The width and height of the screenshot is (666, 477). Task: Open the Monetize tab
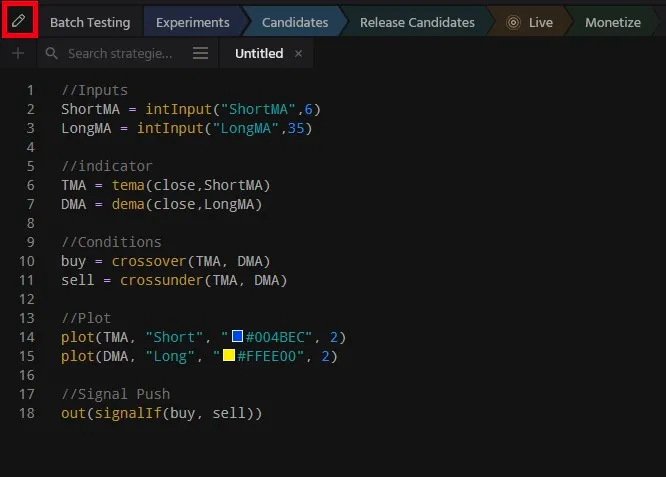click(x=612, y=22)
